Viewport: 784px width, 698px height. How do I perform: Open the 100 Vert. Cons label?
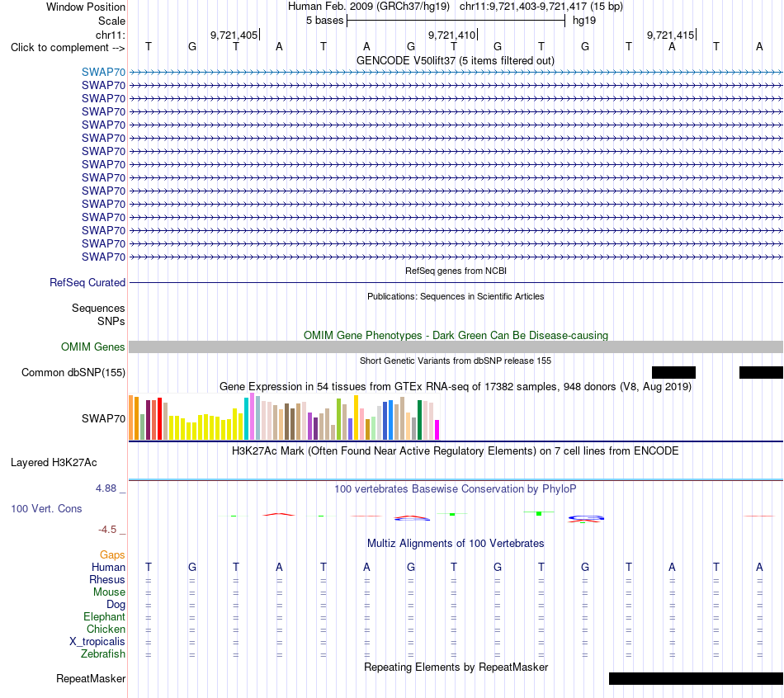46,508
